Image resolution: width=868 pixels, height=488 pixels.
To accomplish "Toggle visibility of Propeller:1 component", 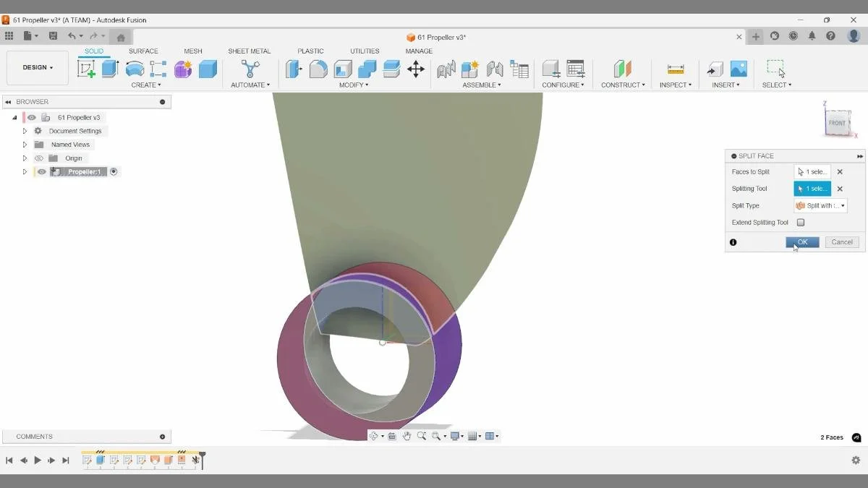I will coord(41,171).
